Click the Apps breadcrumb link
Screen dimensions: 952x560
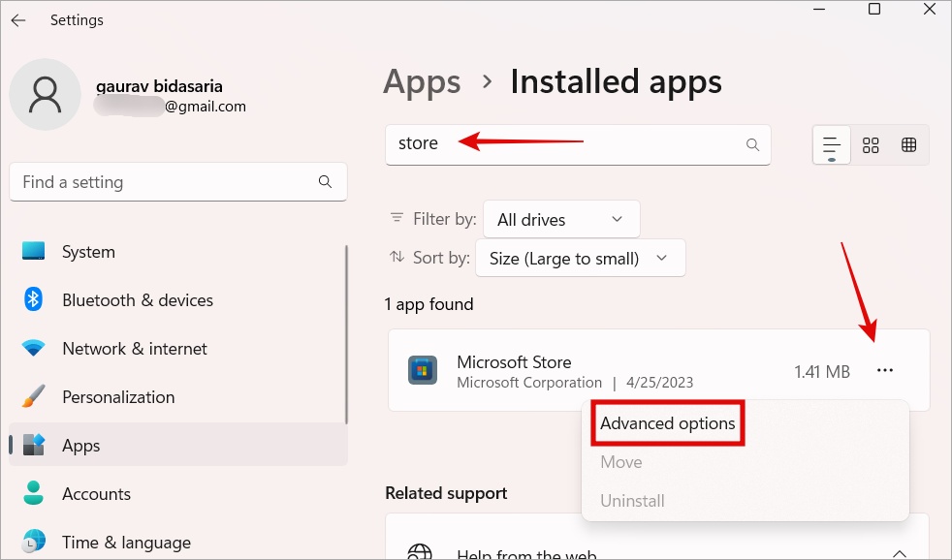point(421,82)
